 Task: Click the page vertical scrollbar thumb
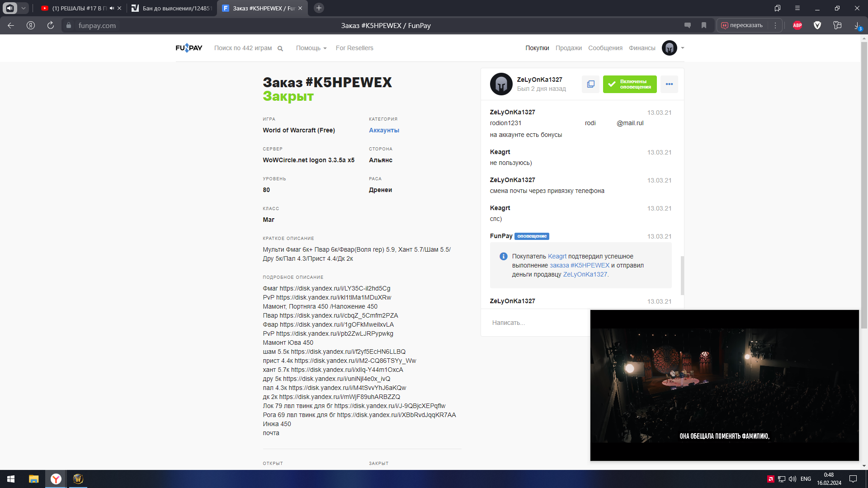864,185
